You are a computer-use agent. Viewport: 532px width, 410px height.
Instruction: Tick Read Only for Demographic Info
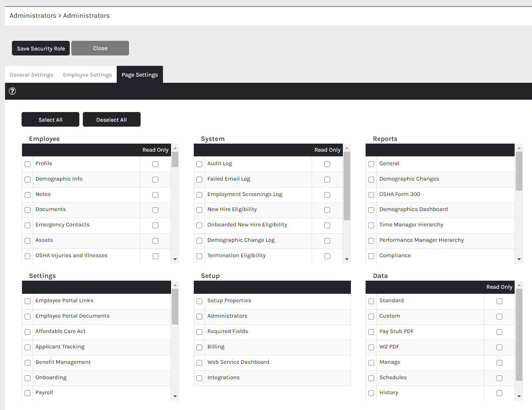click(156, 179)
